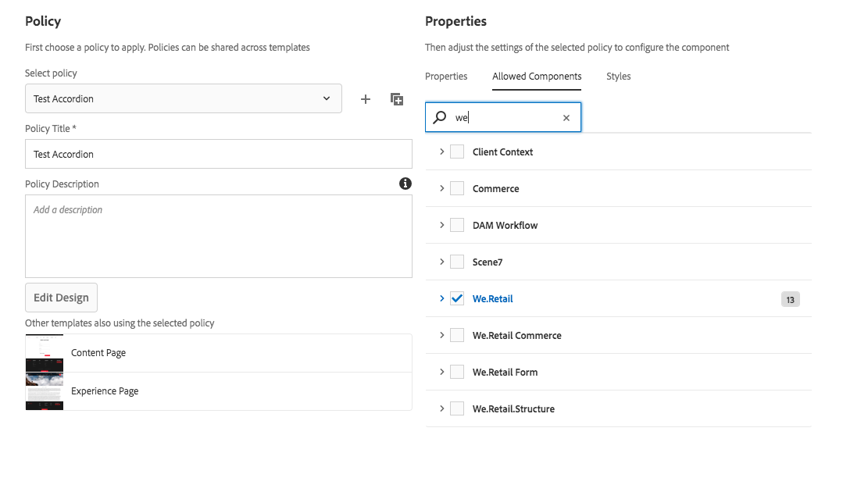Expand the Client Context component group
This screenshot has width=868, height=485.
[x=441, y=151]
